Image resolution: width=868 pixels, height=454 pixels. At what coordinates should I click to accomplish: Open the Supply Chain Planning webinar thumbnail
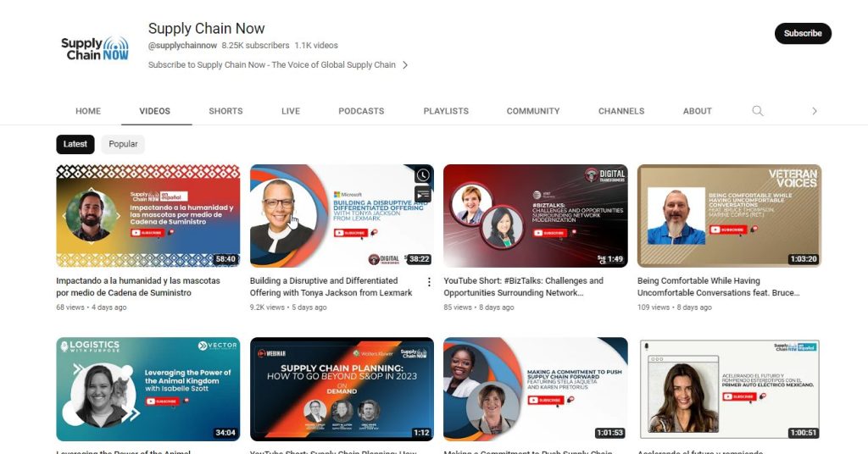tap(342, 389)
